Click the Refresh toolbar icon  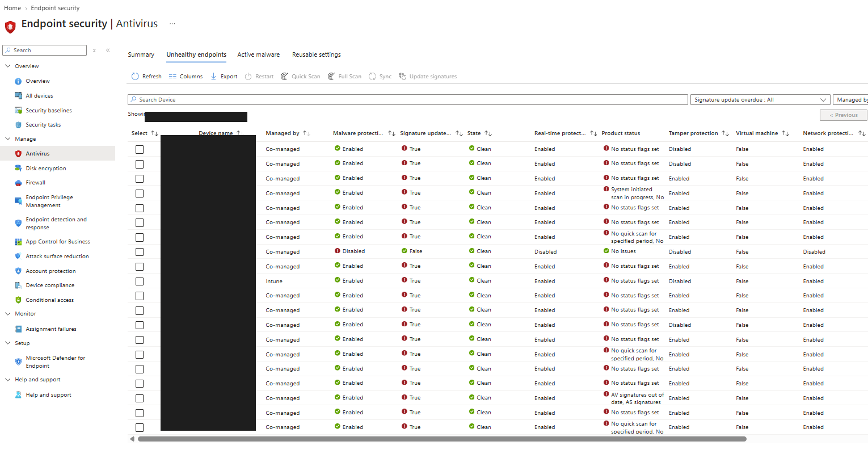(x=135, y=77)
